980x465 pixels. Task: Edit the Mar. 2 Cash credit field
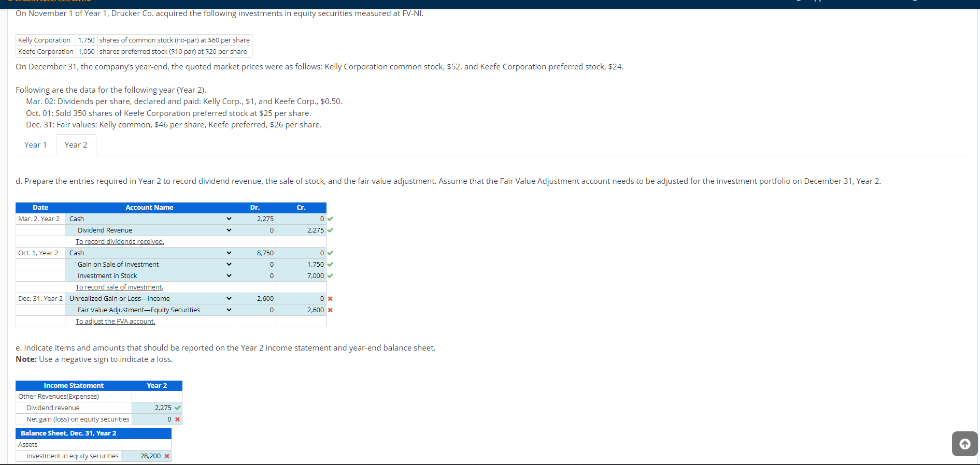pyautogui.click(x=301, y=219)
